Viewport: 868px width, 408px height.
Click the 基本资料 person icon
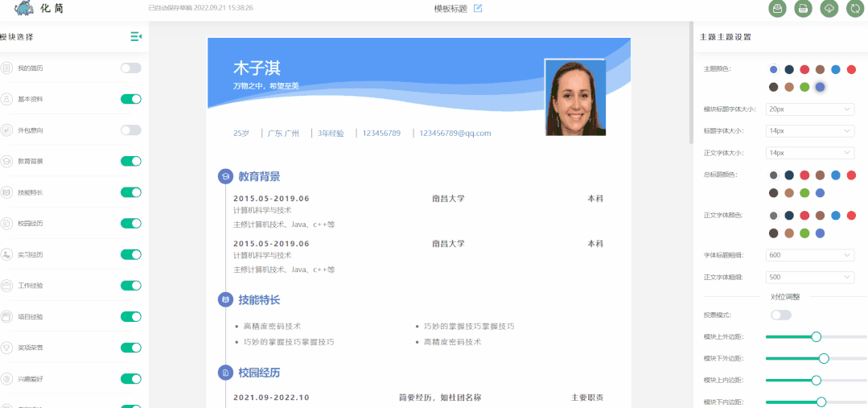click(6, 99)
